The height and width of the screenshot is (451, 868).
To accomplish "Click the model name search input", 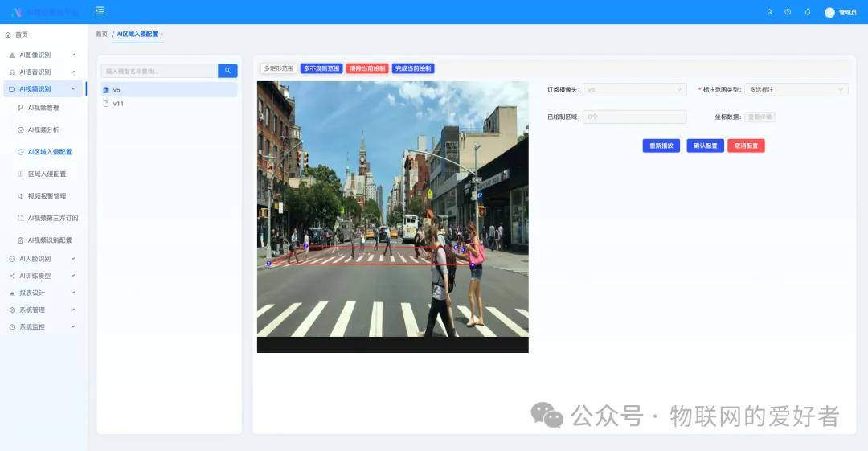I will [159, 71].
